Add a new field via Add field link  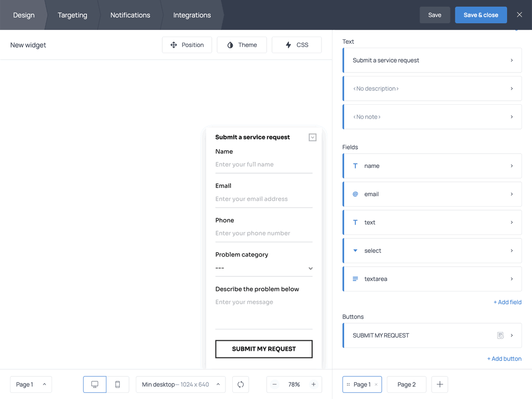point(508,302)
